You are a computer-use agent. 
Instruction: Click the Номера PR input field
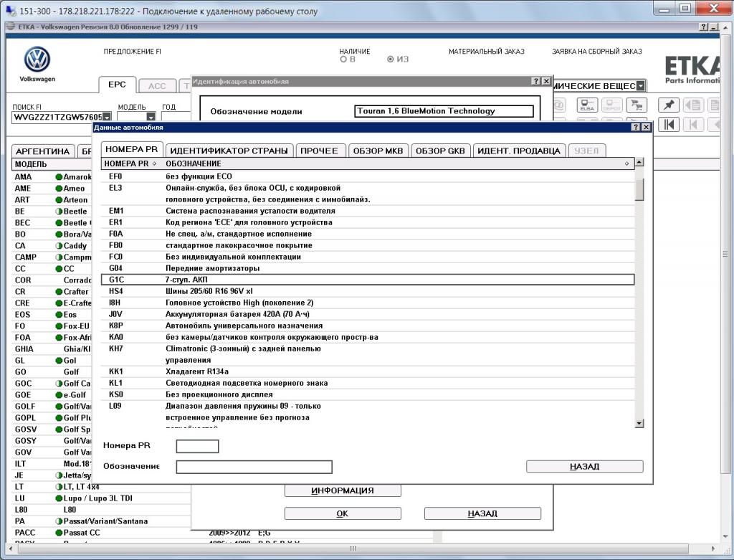(x=197, y=446)
